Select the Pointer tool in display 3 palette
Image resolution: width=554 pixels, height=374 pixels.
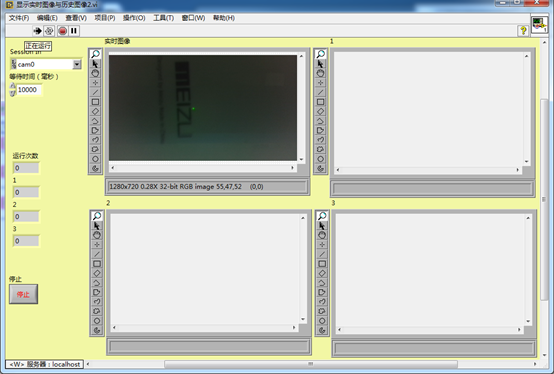(322, 225)
